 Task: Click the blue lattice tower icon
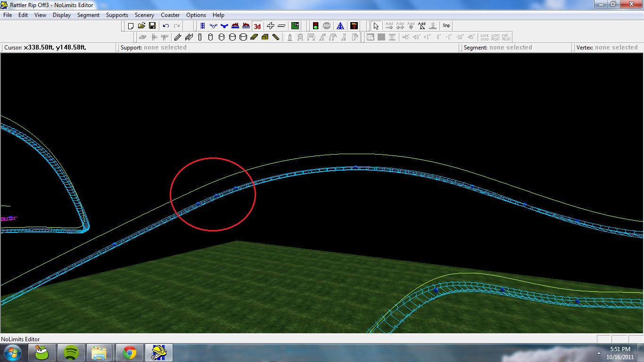[340, 26]
